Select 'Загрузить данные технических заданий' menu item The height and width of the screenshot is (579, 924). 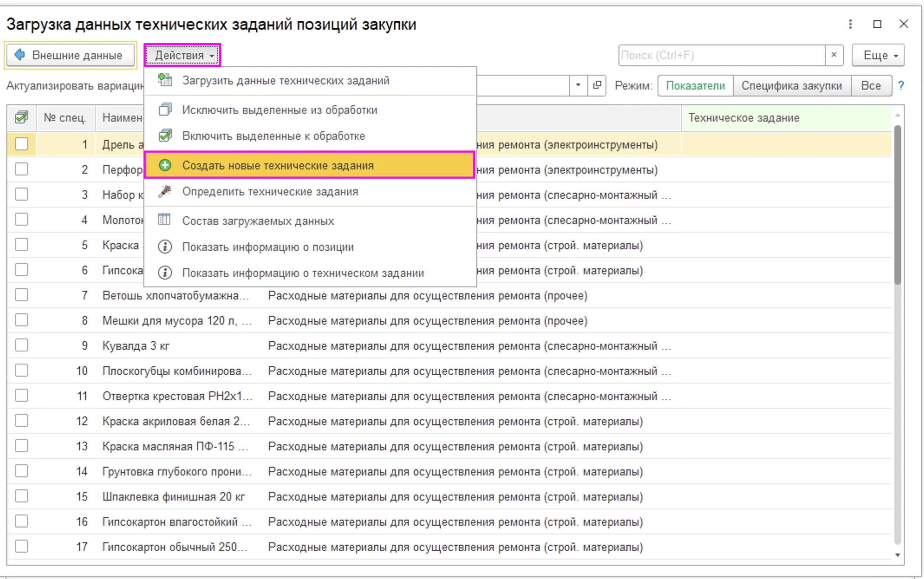310,81
